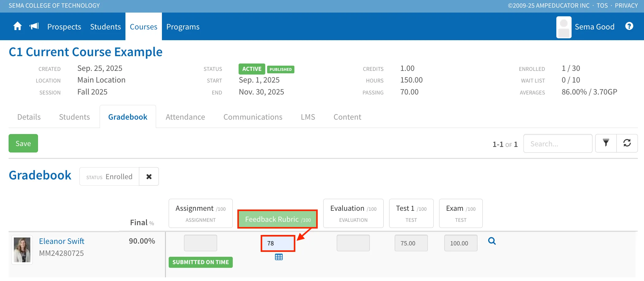
Task: Open Eleanor Swift's photo thumbnail
Action: coord(22,250)
